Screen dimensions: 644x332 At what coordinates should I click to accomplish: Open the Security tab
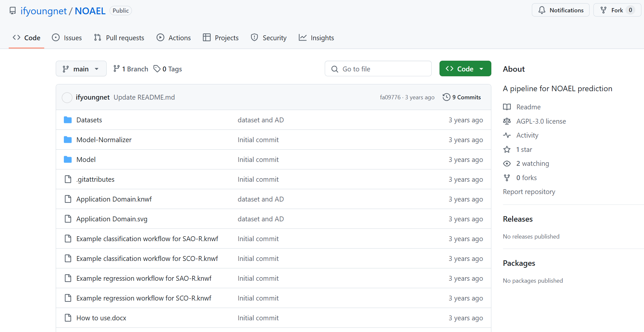click(269, 38)
